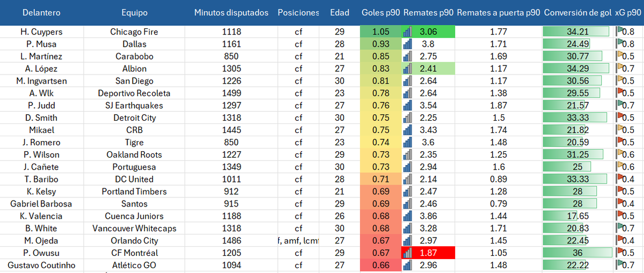The height and width of the screenshot is (273, 644).
Task: Click the bar-rating icon in K. Valencia's row
Action: (x=407, y=216)
